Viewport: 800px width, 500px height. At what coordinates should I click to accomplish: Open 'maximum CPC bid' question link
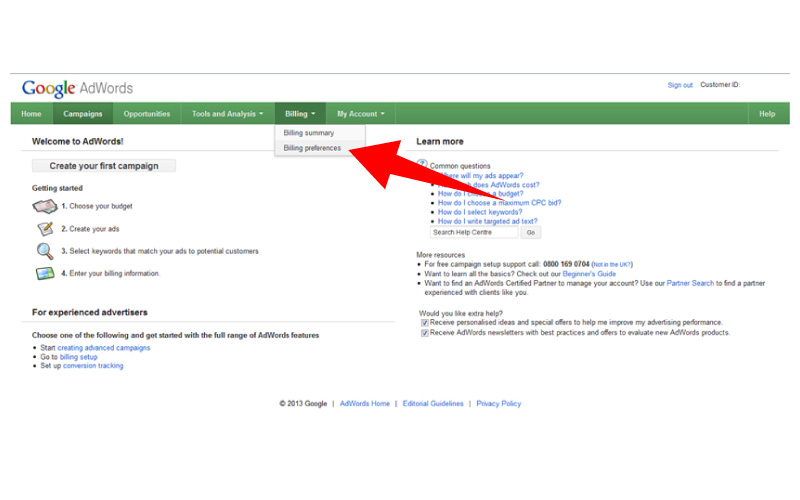(499, 203)
